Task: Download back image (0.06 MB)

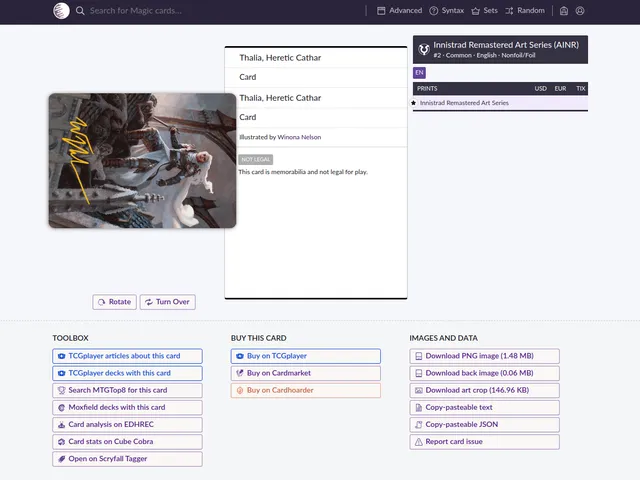Action: point(484,373)
